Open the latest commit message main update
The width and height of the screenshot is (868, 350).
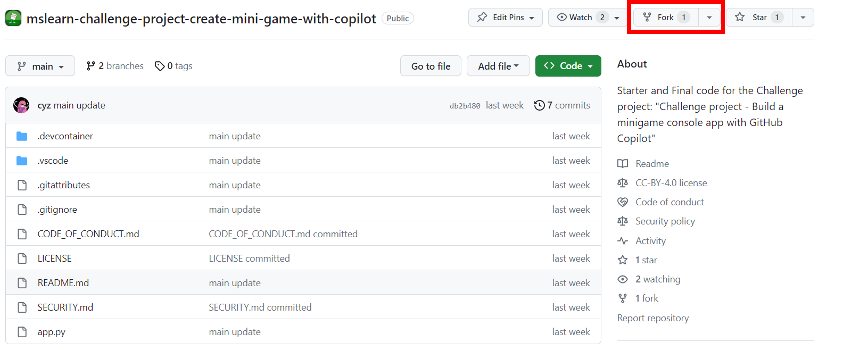pyautogui.click(x=80, y=105)
